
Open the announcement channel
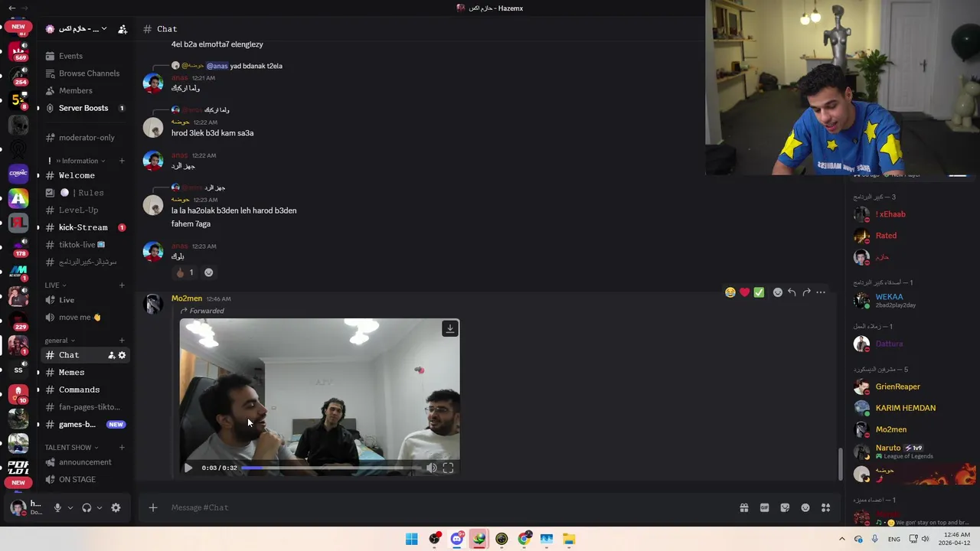pos(85,462)
